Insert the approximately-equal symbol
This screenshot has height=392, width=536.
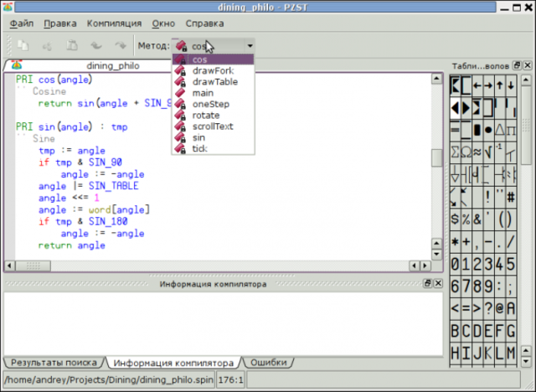(x=477, y=152)
